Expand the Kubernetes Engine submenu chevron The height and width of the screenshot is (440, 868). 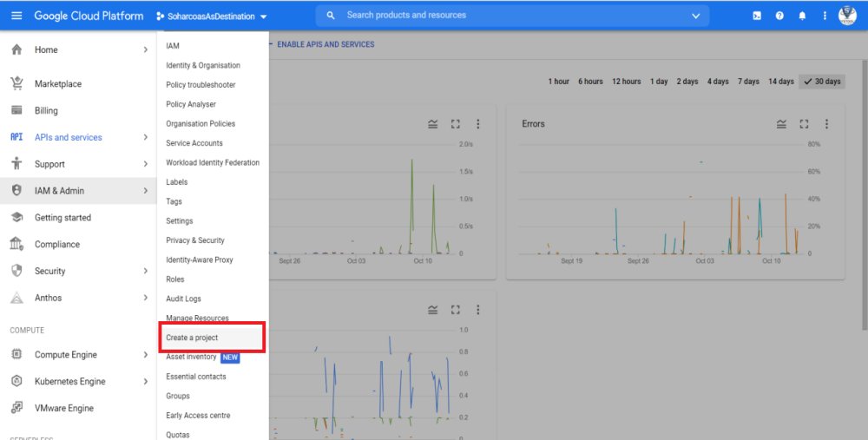(146, 381)
